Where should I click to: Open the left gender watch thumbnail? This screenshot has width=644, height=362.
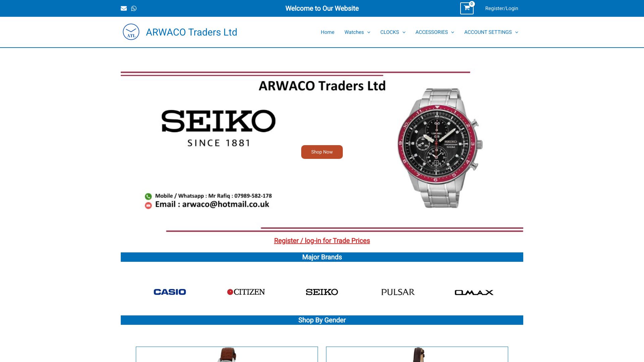[227, 354]
